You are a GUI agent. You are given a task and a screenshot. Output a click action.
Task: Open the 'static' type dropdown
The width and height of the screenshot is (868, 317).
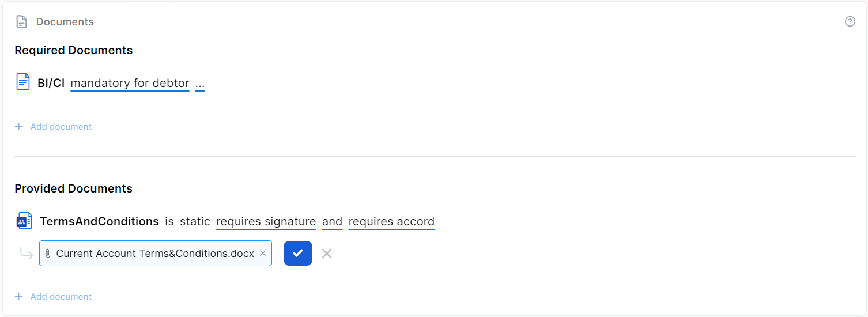(x=195, y=221)
